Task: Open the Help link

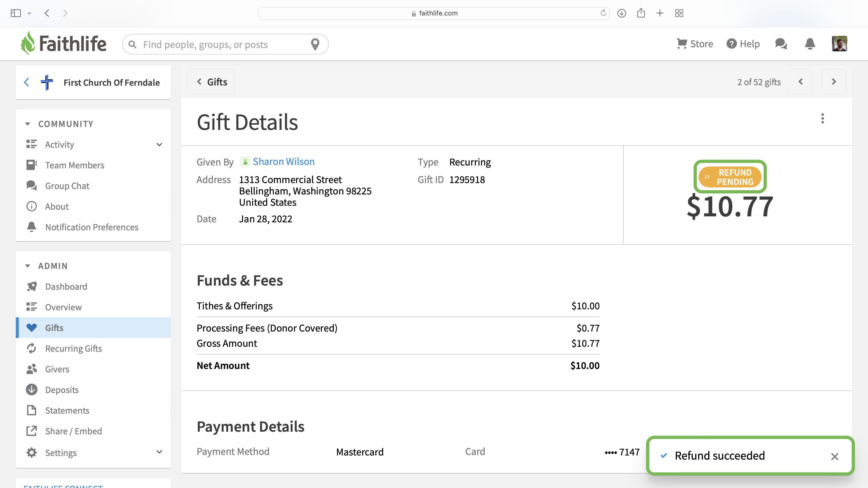Action: tap(743, 44)
